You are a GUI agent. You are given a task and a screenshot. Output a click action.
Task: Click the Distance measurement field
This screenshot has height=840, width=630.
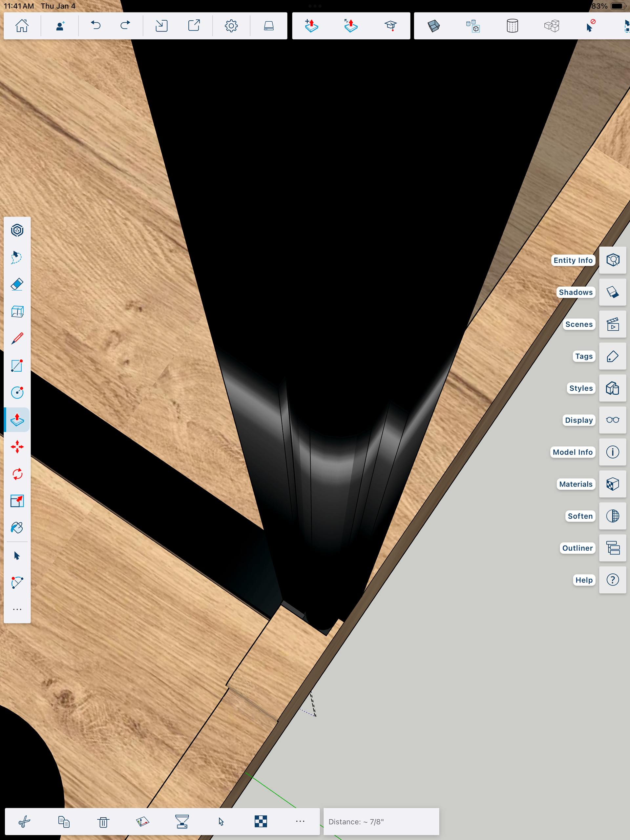click(x=381, y=821)
